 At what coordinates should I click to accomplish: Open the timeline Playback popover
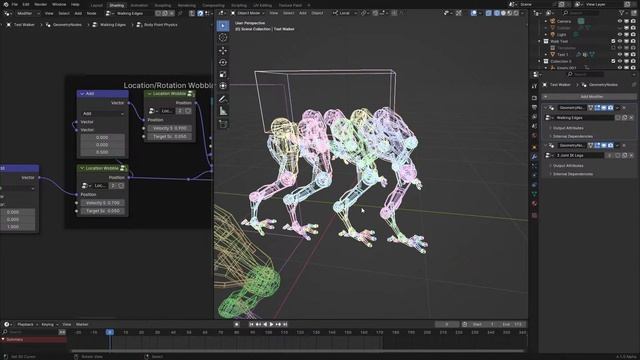click(x=27, y=324)
